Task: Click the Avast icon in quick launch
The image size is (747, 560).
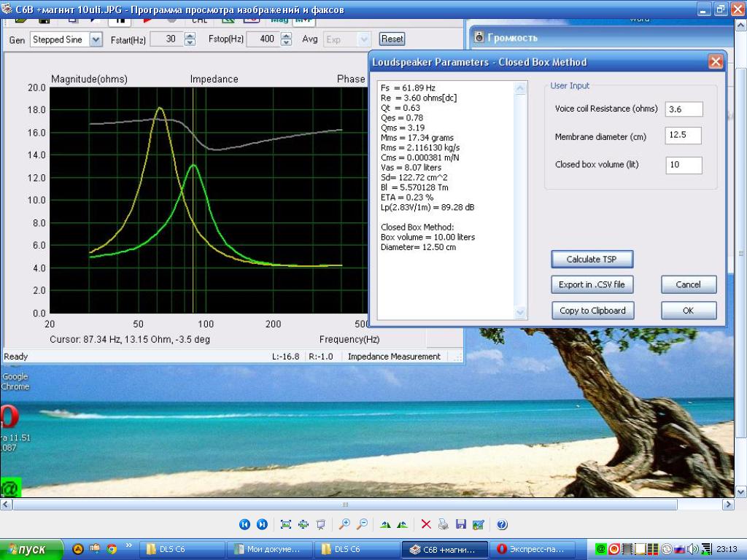Action: point(77,549)
